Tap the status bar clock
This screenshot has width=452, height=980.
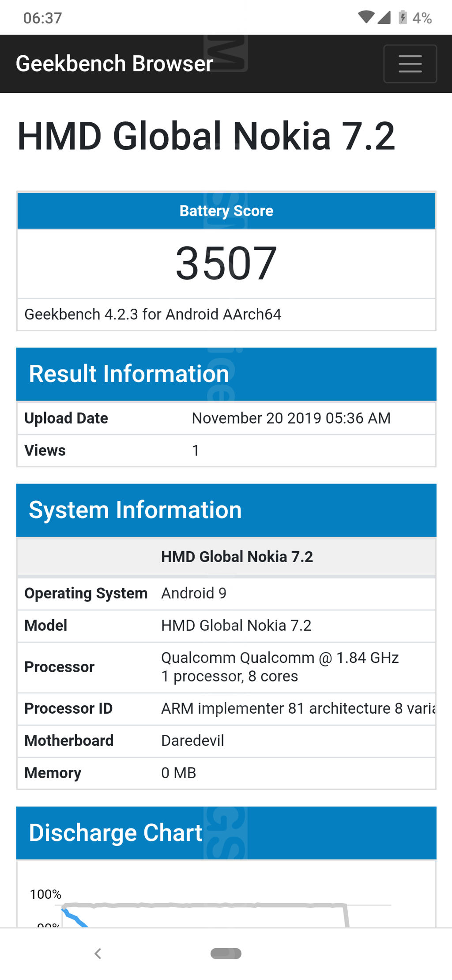42,18
